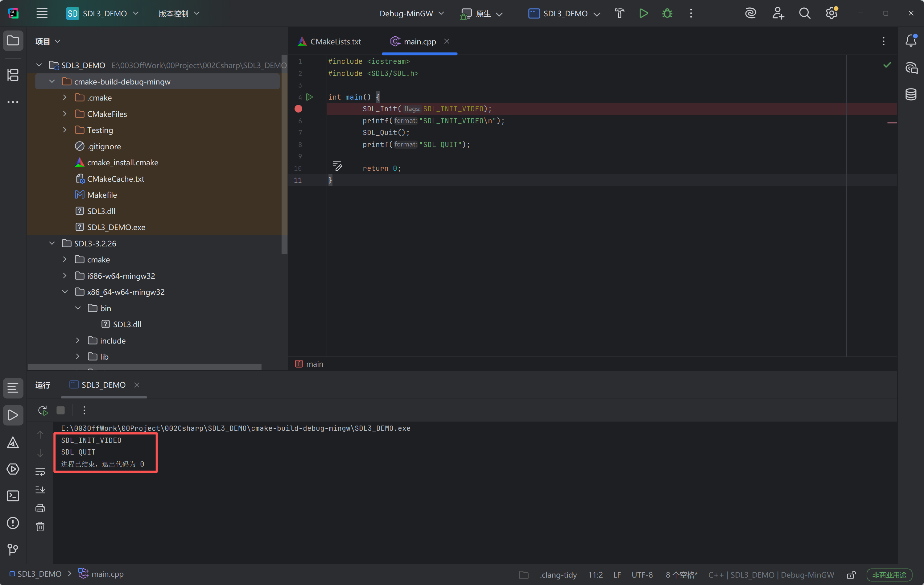924x585 pixels.
Task: Toggle the read-only lock icon in status bar
Action: tap(851, 575)
